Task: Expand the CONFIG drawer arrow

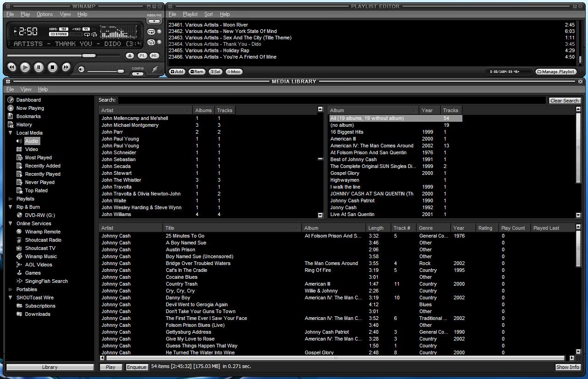Action: click(x=138, y=74)
